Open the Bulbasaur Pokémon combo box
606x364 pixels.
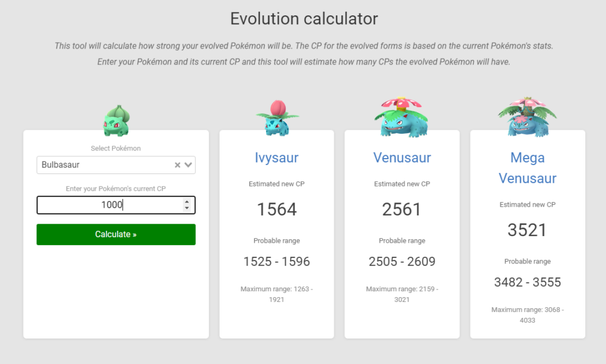116,165
